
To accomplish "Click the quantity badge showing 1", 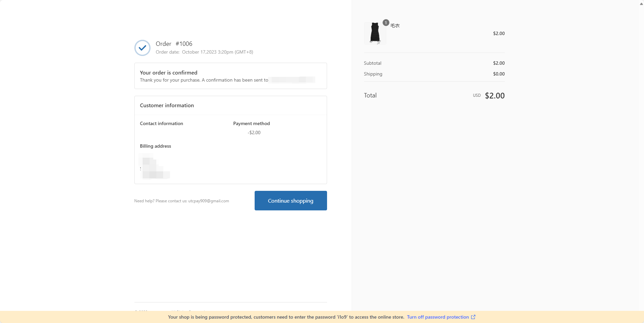I will [x=386, y=23].
